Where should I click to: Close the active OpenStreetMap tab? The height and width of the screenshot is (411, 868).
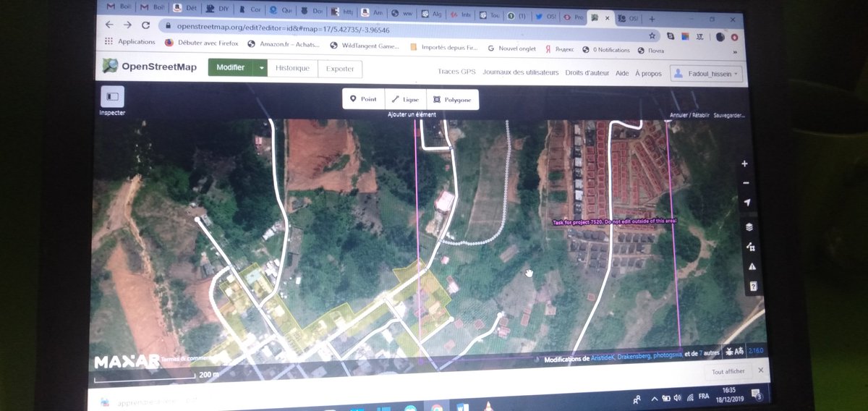point(609,17)
